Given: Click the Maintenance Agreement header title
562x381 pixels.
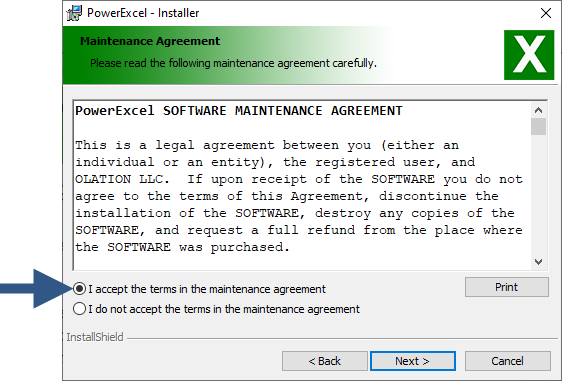Looking at the screenshot, I should (x=150, y=41).
